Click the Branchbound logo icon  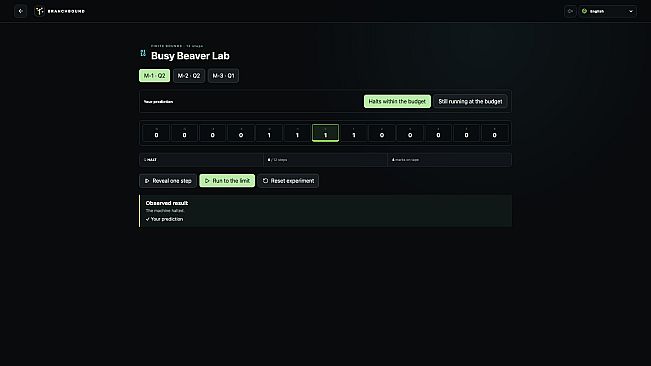click(39, 11)
